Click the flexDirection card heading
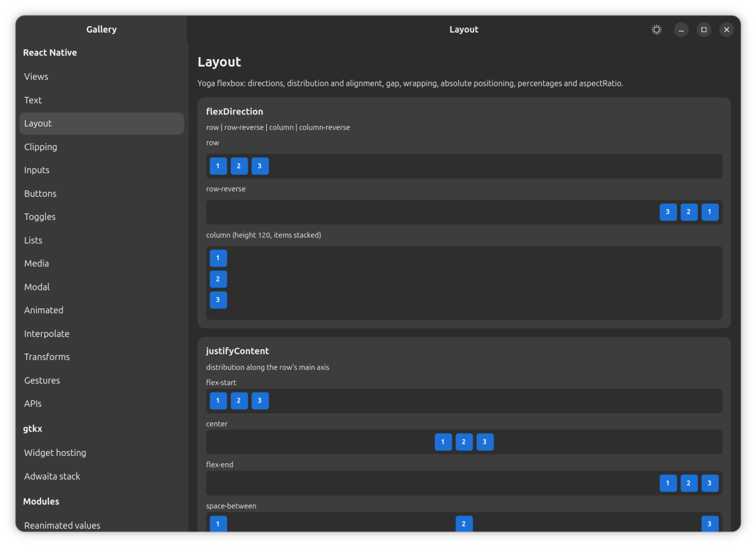 234,112
